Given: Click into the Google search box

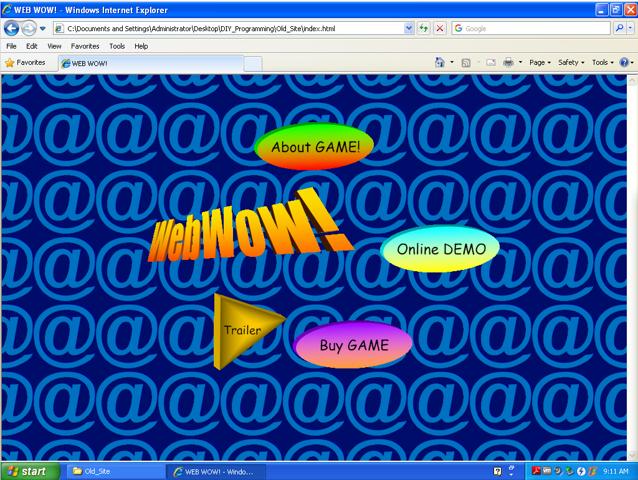Looking at the screenshot, I should [531, 28].
